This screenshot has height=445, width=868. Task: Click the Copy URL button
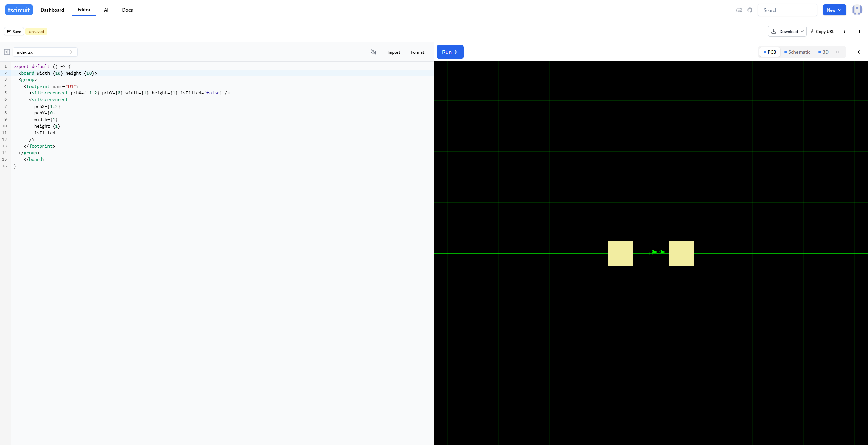click(x=822, y=31)
